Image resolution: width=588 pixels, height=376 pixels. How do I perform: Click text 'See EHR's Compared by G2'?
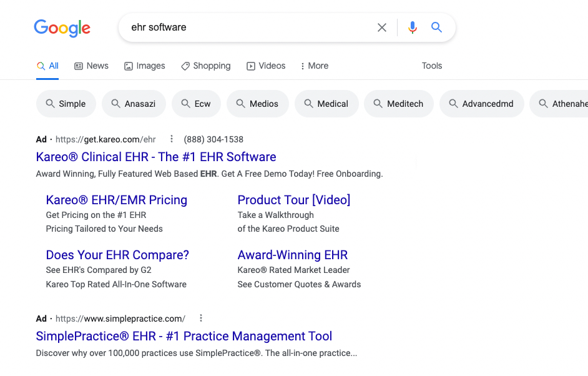point(99,270)
